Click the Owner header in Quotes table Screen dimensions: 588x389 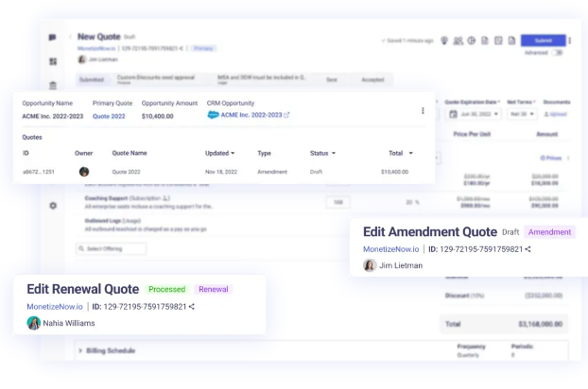(x=83, y=153)
